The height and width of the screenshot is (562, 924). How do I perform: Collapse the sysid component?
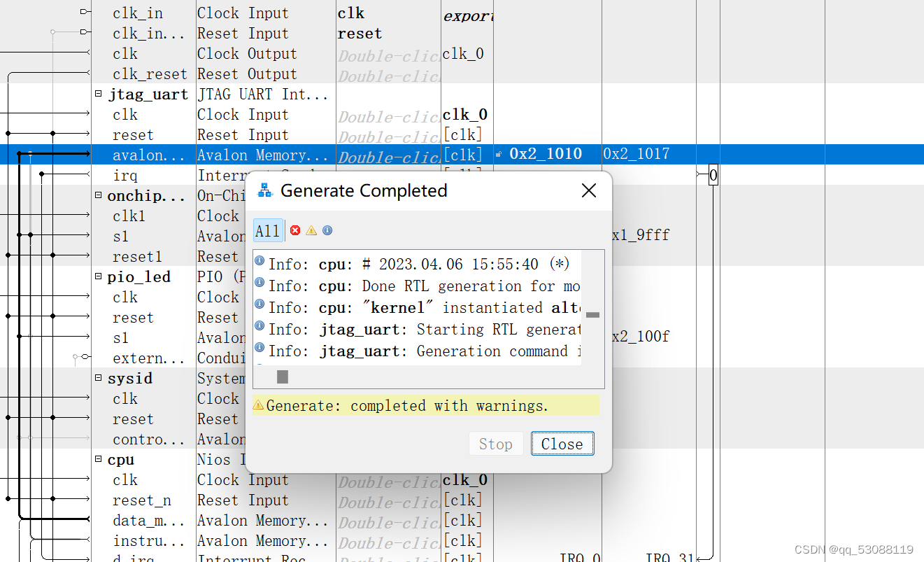click(x=99, y=379)
